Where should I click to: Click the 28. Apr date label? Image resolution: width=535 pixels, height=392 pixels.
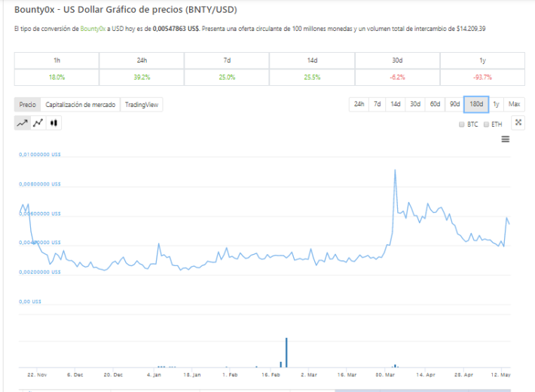point(463,375)
